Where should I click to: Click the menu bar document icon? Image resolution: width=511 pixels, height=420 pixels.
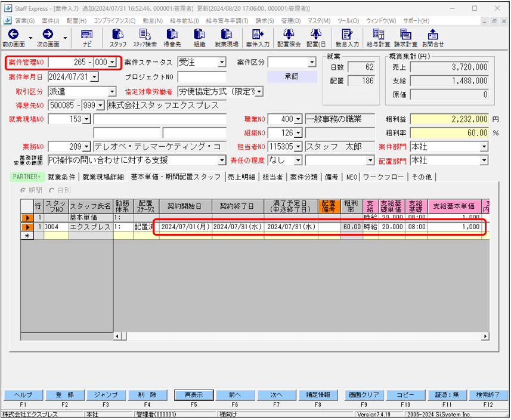(x=8, y=20)
